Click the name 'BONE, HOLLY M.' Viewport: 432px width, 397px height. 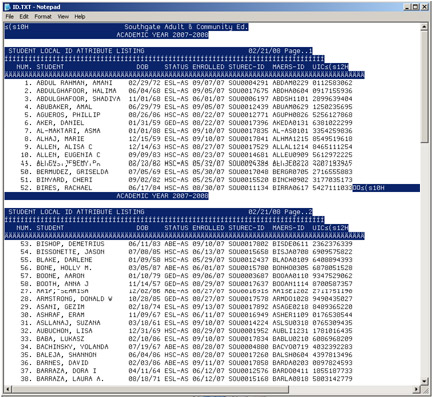click(x=64, y=268)
